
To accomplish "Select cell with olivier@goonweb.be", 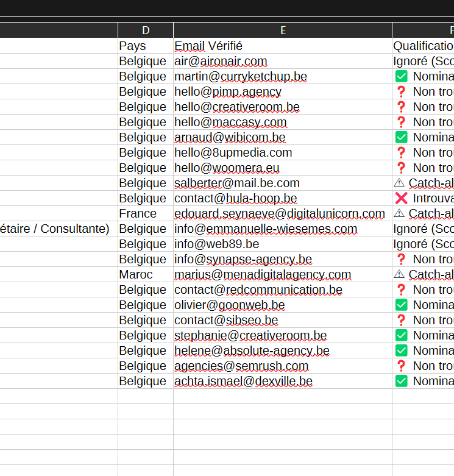I will [283, 305].
